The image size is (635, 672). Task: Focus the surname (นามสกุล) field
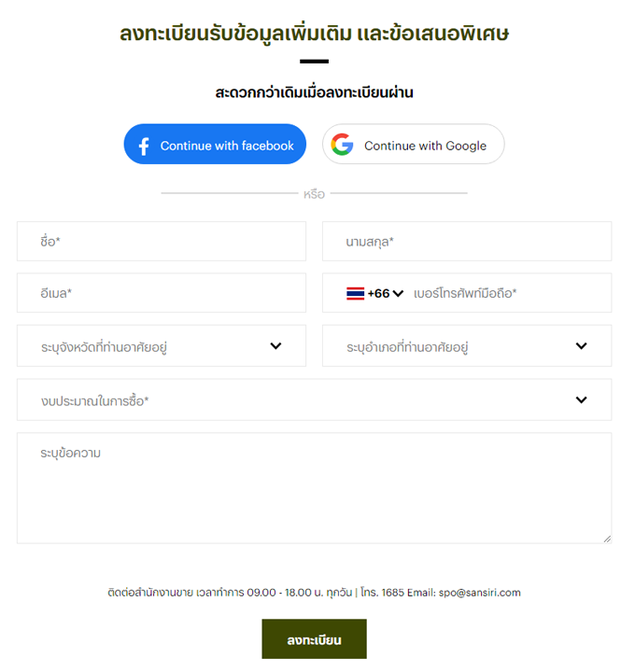click(466, 241)
